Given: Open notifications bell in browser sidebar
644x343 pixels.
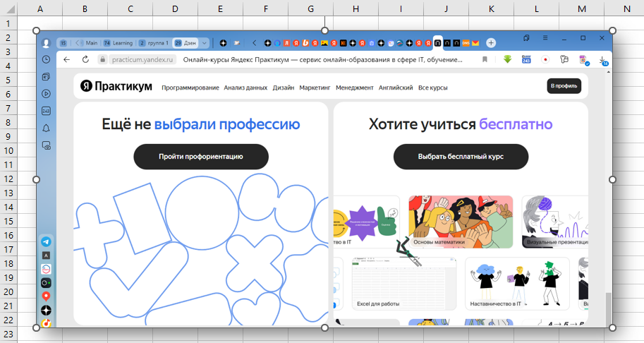Looking at the screenshot, I should coord(46,128).
